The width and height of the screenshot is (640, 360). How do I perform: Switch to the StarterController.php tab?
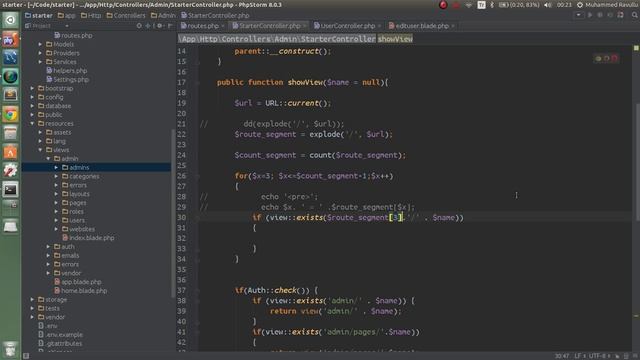click(269, 26)
